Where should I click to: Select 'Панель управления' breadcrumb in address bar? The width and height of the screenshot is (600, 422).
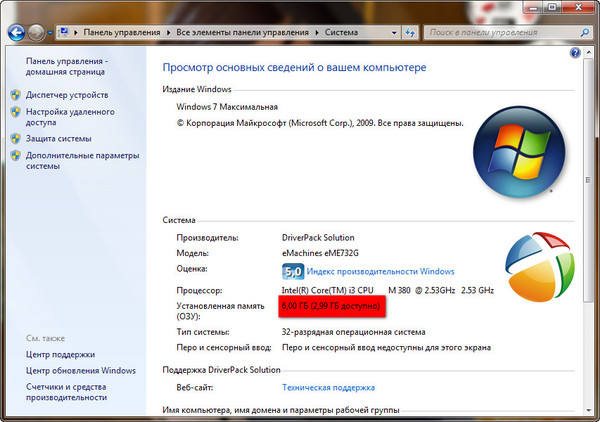tap(122, 33)
